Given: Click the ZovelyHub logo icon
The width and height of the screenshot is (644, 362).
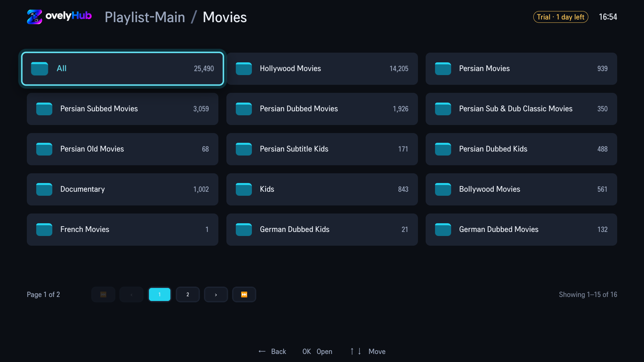Looking at the screenshot, I should click(x=35, y=17).
